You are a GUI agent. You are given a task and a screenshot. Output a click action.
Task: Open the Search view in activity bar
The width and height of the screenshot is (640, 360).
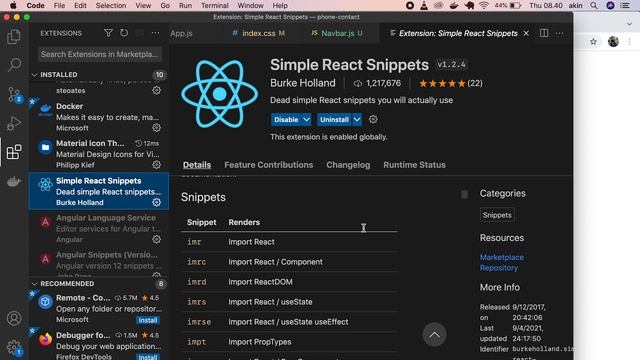click(14, 64)
